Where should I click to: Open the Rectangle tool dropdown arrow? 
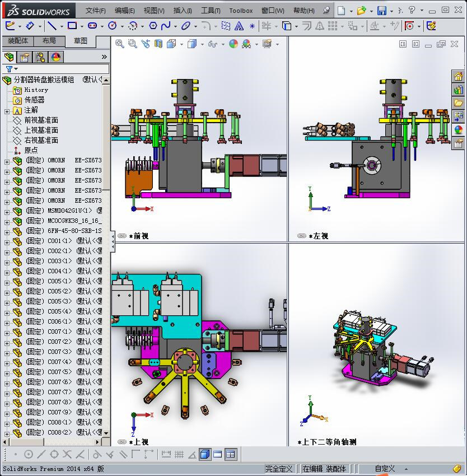82,27
